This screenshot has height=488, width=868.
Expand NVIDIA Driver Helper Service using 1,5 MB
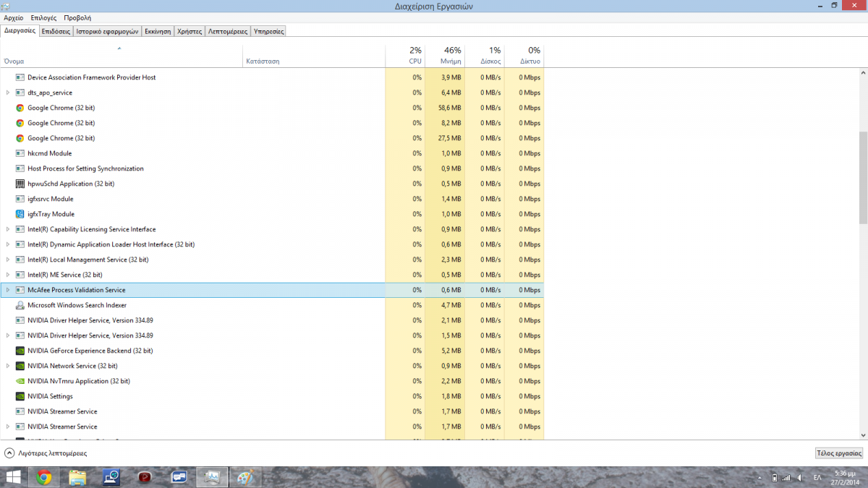(x=7, y=335)
